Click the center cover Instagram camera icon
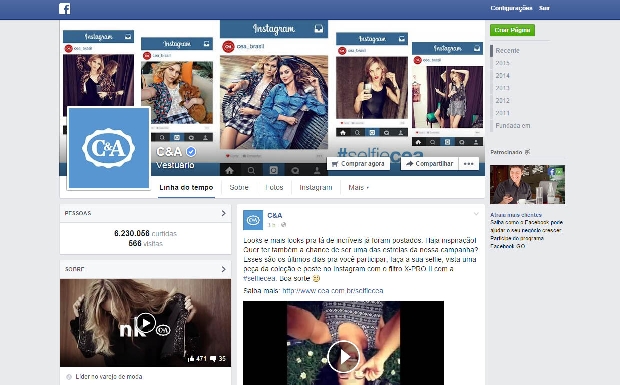The height and width of the screenshot is (385, 620). [x=274, y=170]
